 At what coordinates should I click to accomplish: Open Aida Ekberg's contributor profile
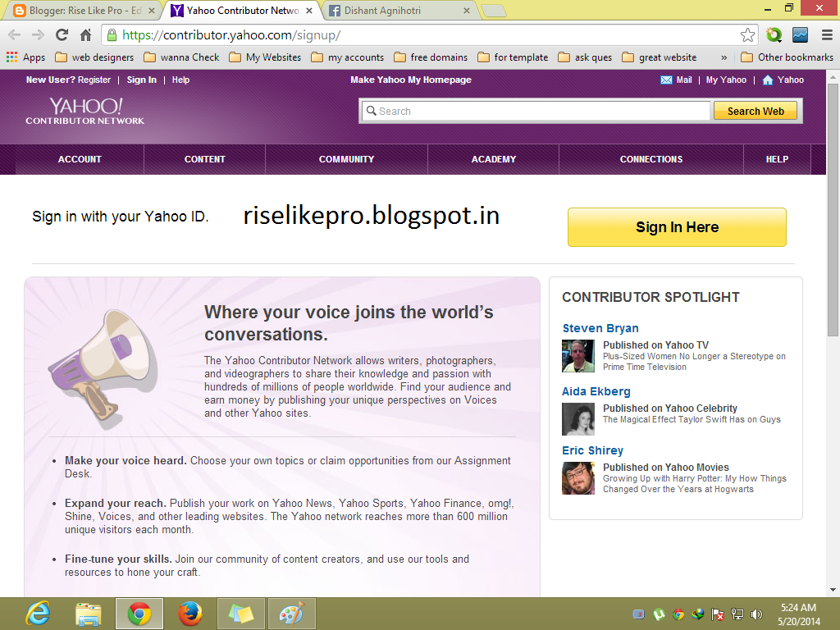pyautogui.click(x=596, y=391)
